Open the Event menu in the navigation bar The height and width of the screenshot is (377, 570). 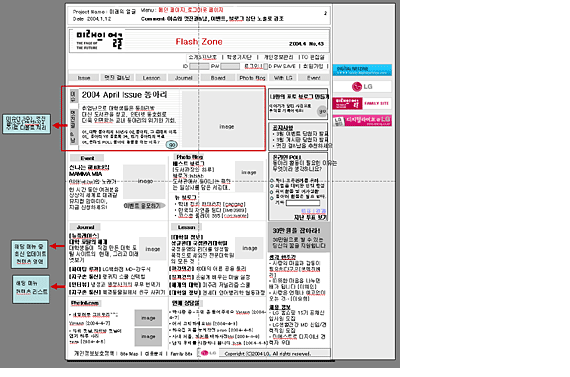[x=313, y=78]
